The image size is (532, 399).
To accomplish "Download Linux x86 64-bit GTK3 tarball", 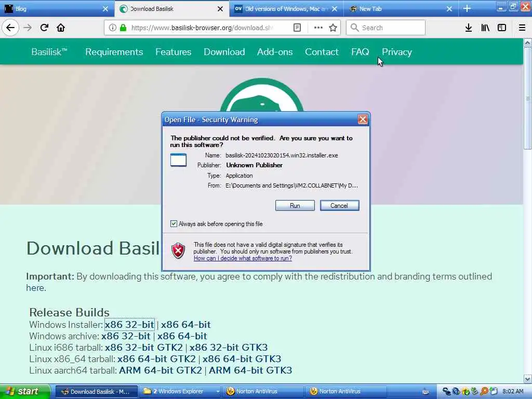I will (x=242, y=358).
